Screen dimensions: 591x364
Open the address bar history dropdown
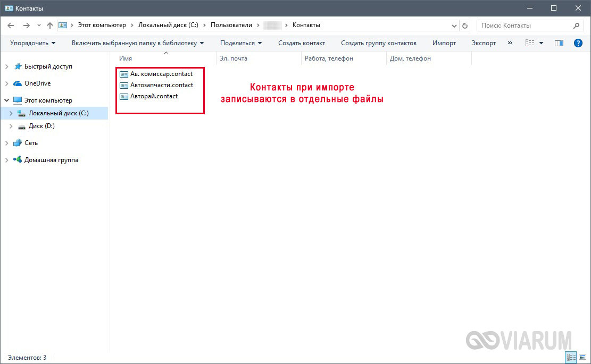click(x=454, y=26)
